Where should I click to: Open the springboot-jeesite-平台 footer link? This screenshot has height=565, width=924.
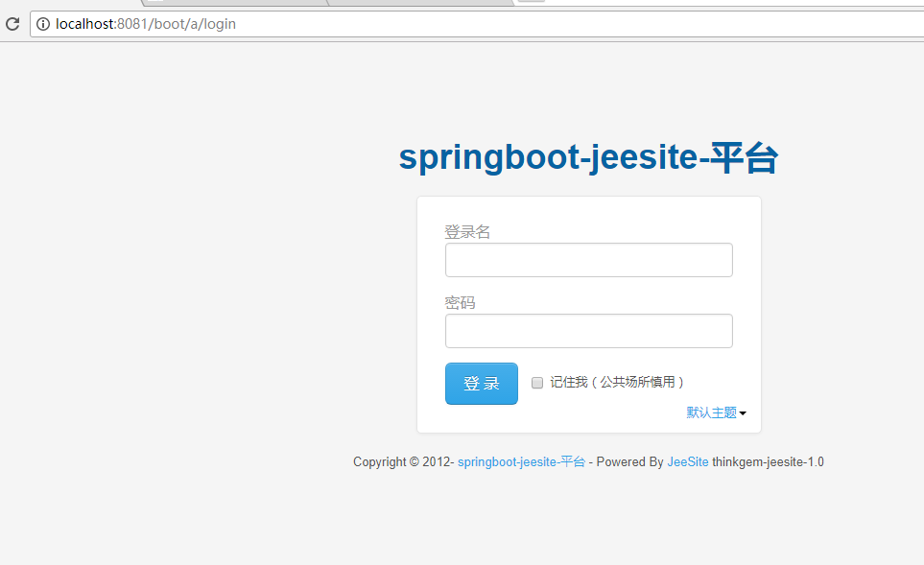click(522, 462)
